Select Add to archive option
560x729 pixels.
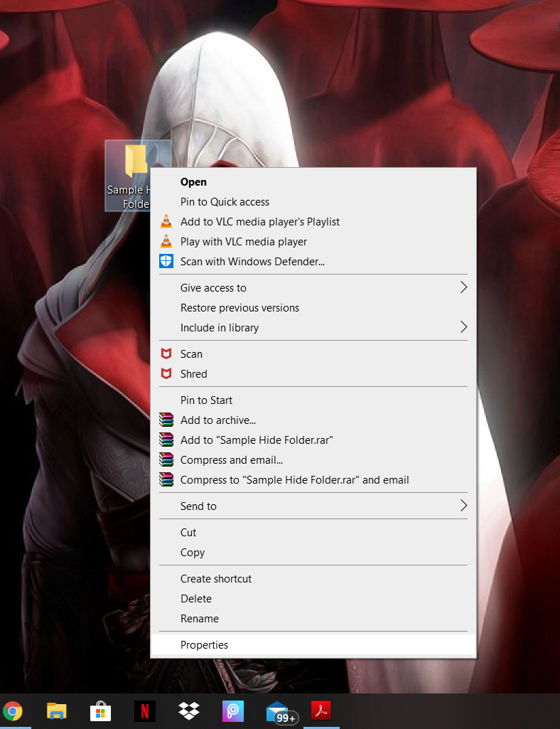313,420
